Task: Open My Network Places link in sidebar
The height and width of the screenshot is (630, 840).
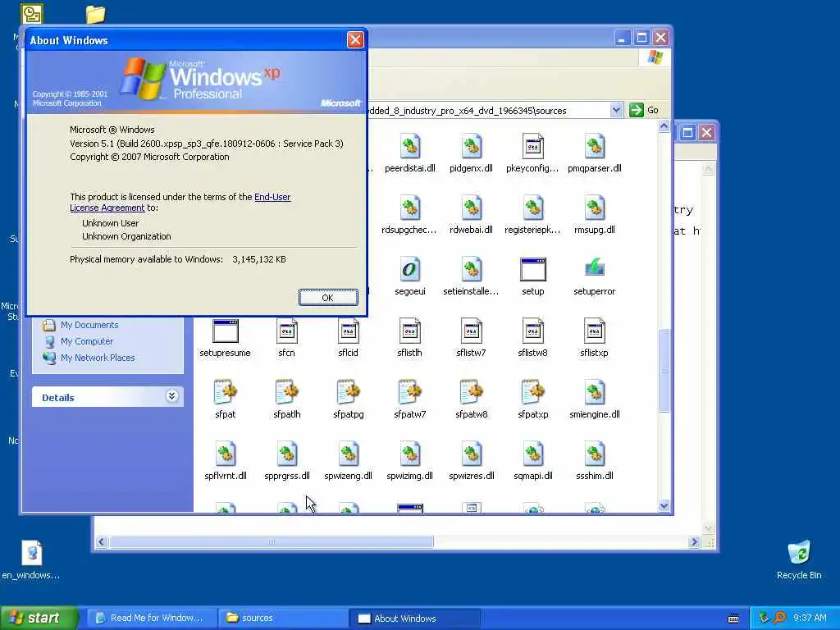Action: click(98, 358)
